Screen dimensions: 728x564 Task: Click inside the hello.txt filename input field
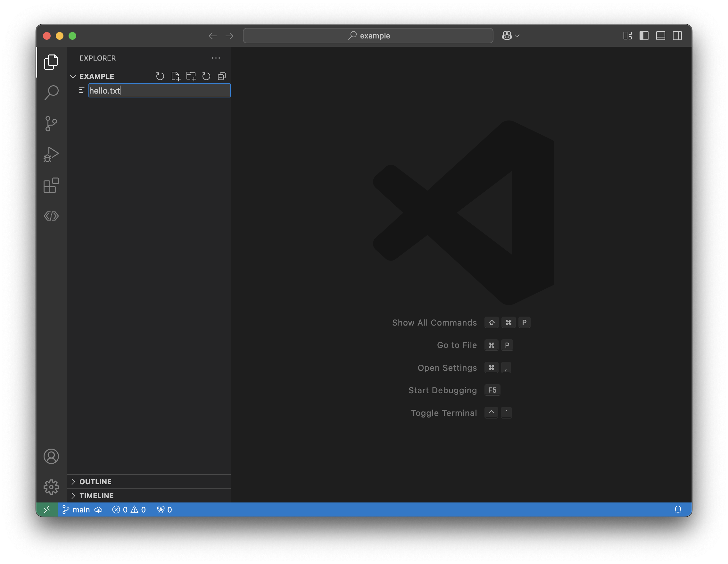tap(159, 90)
